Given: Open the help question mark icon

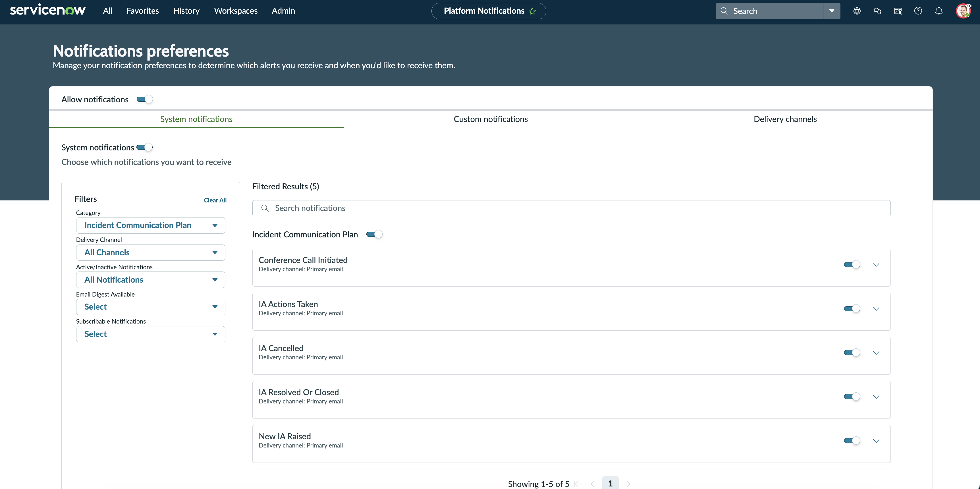Looking at the screenshot, I should click(918, 11).
